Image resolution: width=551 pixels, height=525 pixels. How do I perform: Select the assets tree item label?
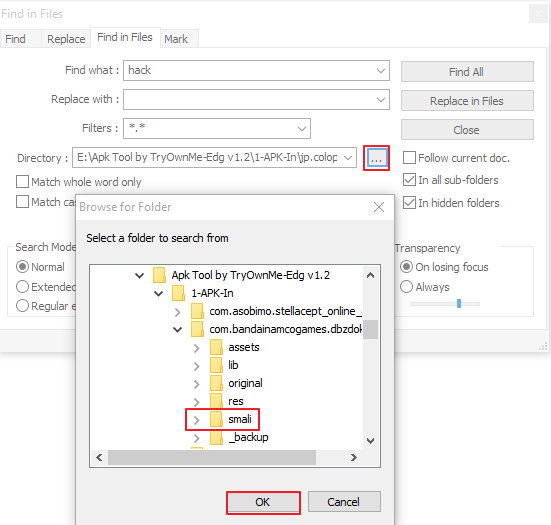click(x=244, y=347)
